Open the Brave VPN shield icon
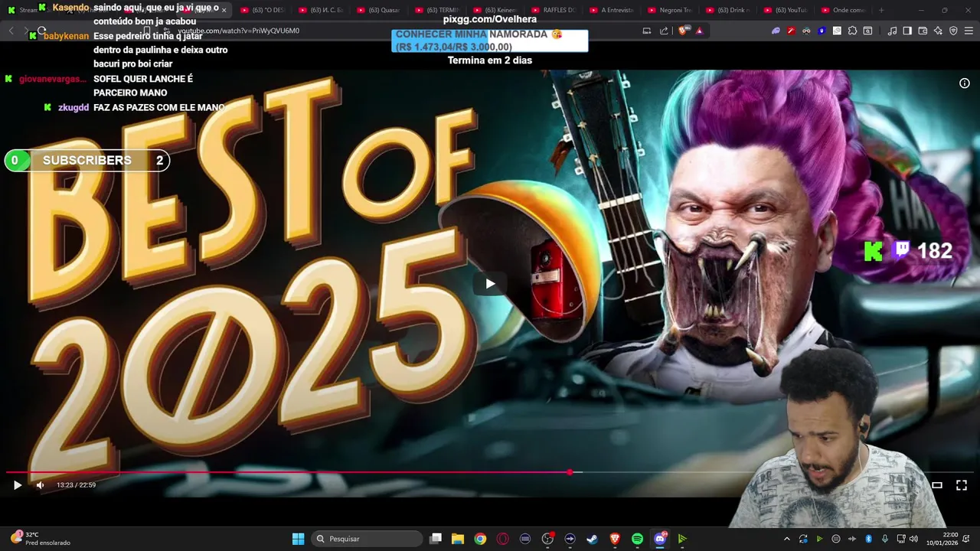 953,31
